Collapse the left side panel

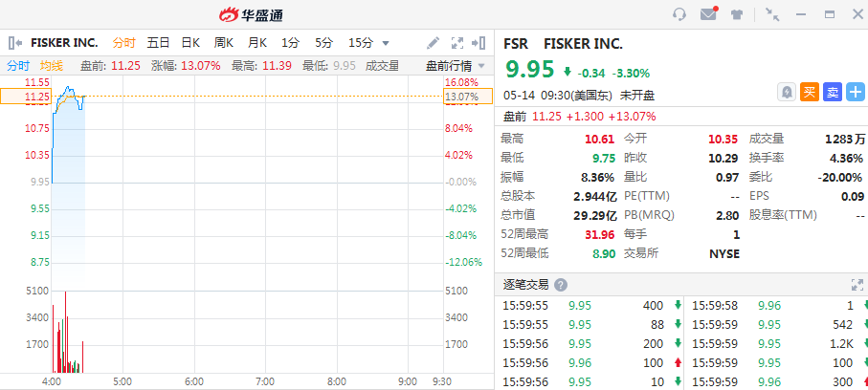coord(15,43)
